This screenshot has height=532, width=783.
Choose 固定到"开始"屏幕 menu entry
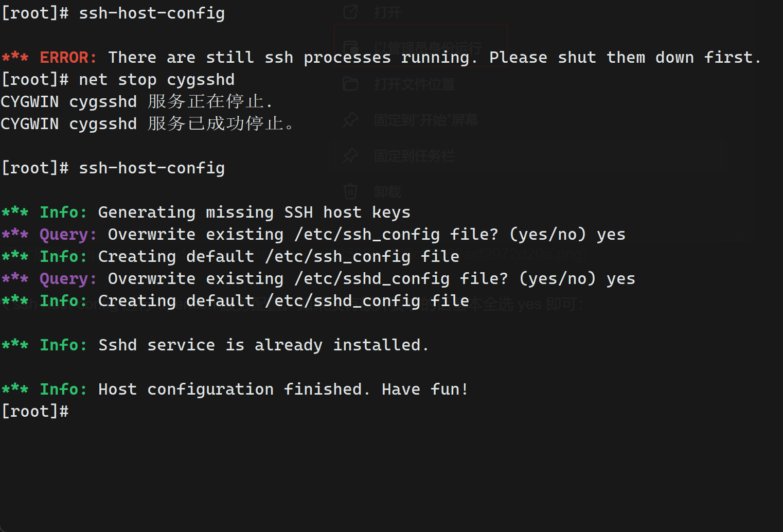(426, 120)
